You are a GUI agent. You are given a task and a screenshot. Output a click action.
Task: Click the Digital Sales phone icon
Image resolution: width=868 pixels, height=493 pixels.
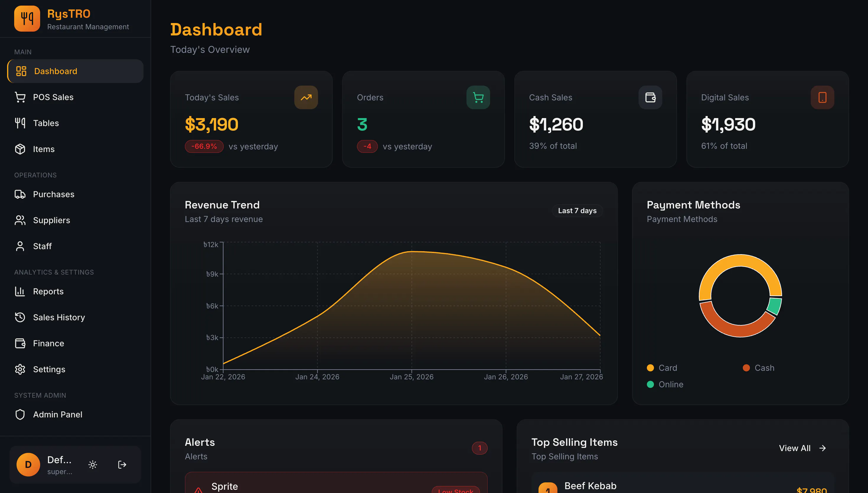coord(822,97)
